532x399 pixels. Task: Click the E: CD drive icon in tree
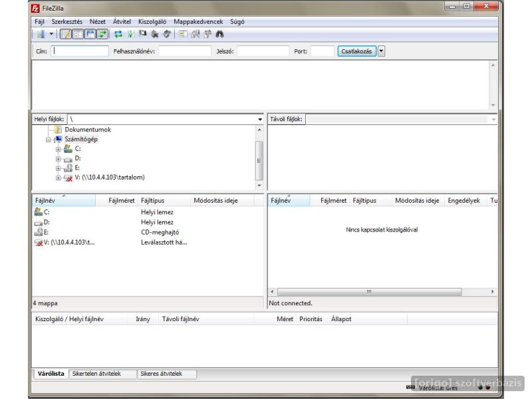tap(68, 168)
